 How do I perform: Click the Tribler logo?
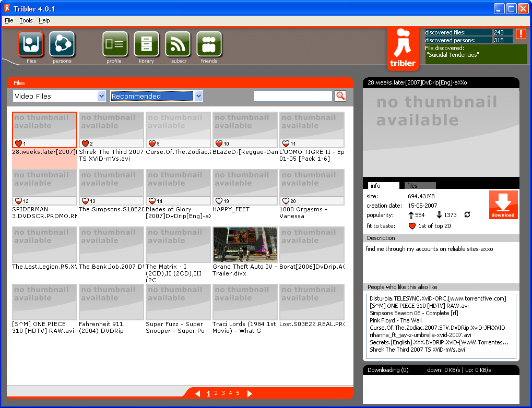click(x=403, y=49)
